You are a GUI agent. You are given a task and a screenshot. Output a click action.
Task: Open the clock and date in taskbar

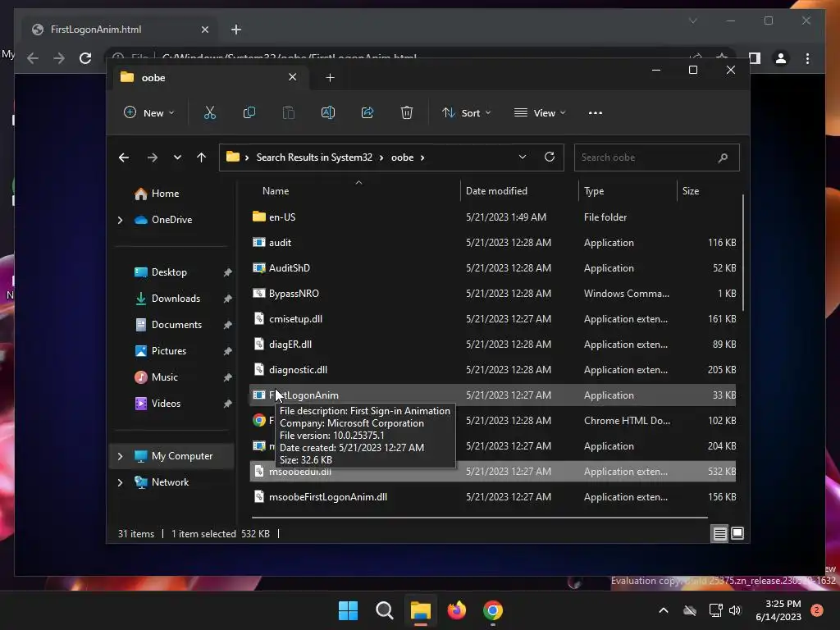[x=778, y=610]
